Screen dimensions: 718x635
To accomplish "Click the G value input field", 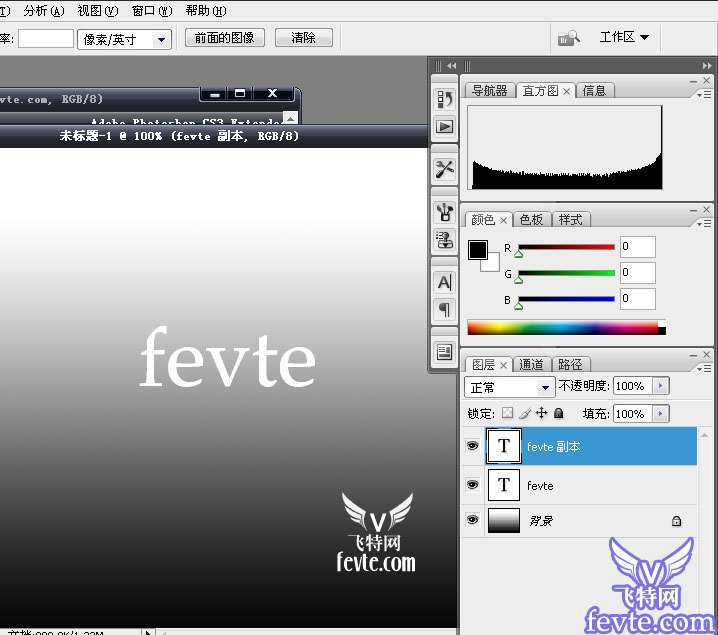I will [637, 273].
